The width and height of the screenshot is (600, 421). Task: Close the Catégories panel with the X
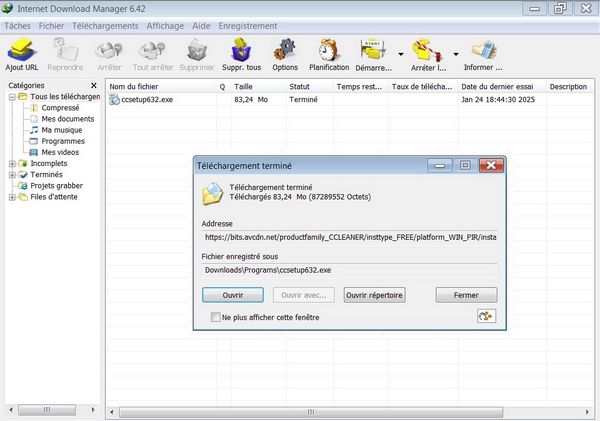tap(94, 85)
